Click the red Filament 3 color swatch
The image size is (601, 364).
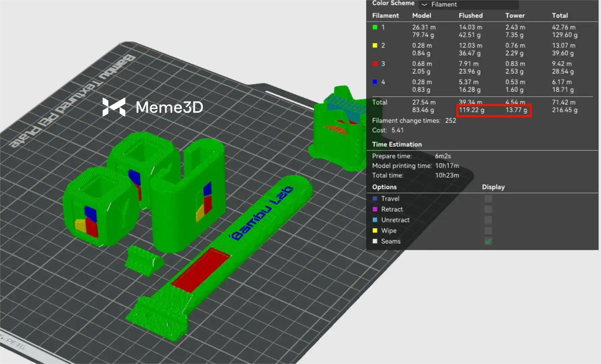375,64
